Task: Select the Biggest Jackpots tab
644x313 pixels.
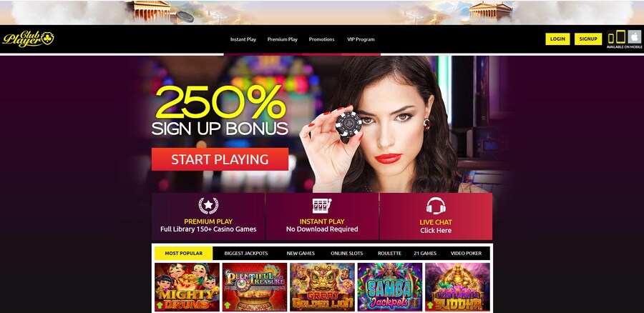Action: point(246,253)
